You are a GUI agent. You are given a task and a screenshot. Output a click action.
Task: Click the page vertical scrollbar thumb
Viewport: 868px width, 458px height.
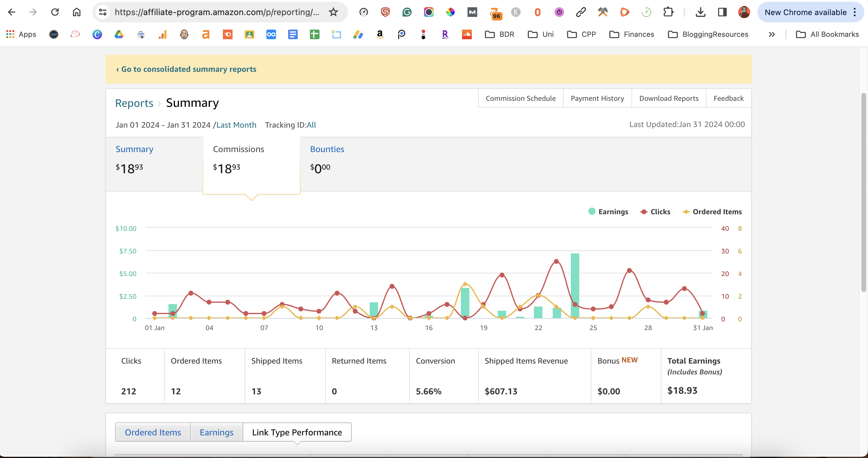click(x=863, y=192)
